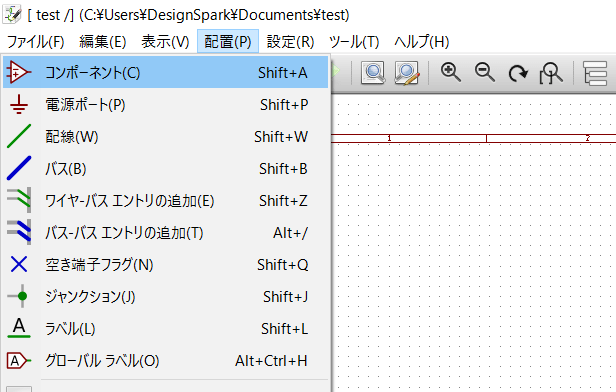Click the ground power port icon

19,104
